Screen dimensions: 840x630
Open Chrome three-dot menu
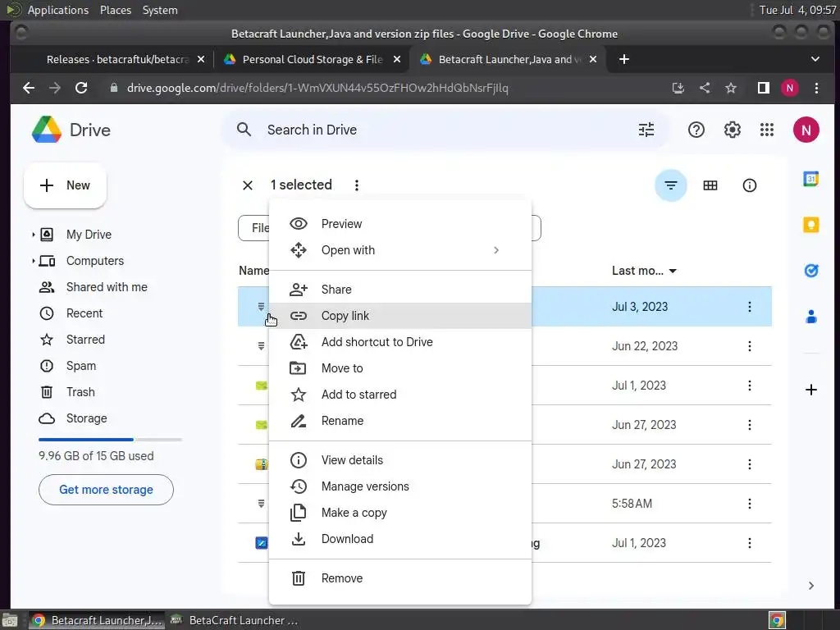[816, 88]
